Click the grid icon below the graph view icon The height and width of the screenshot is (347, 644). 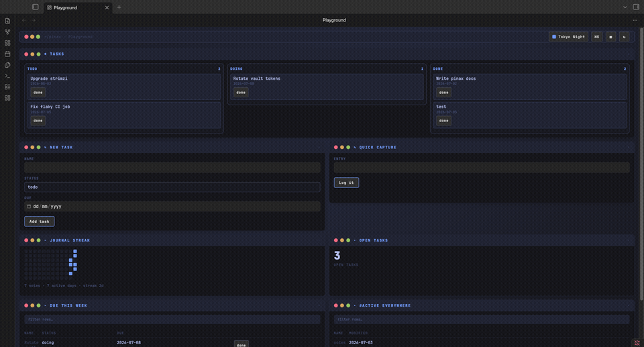pos(7,43)
